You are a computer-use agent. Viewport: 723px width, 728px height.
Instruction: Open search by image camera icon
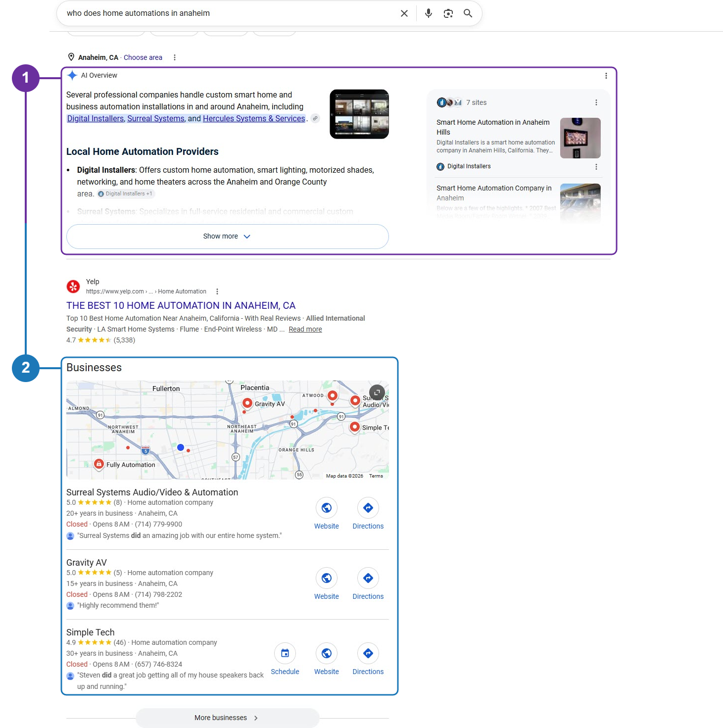click(x=448, y=13)
